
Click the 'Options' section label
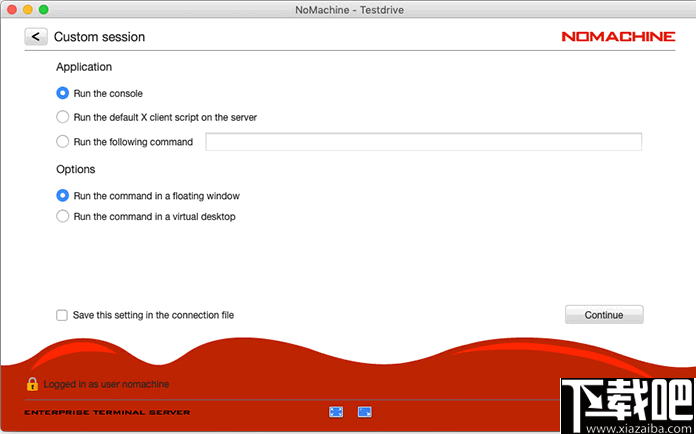click(75, 169)
